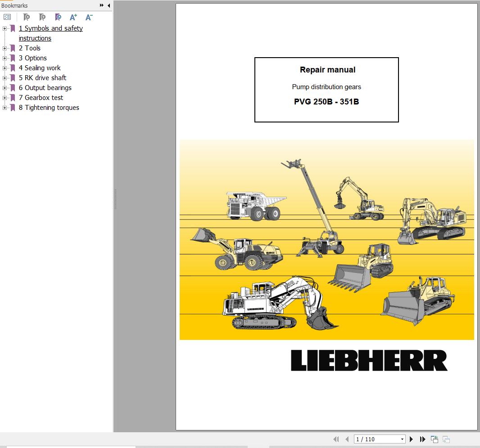Go to the last page

pos(422,439)
